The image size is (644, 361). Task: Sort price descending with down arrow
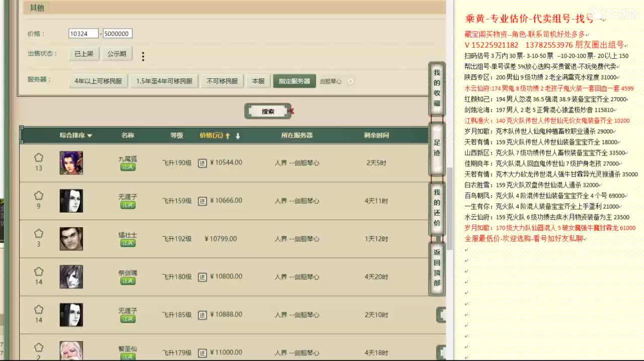[238, 136]
